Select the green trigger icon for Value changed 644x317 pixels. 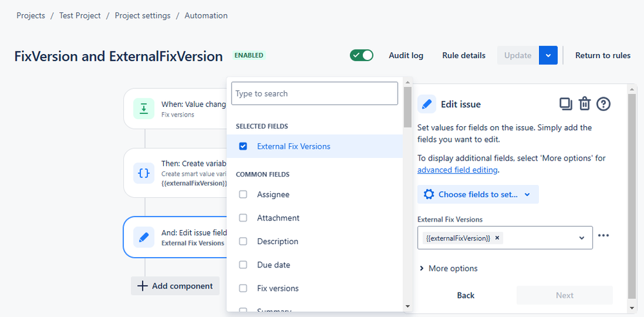pos(144,108)
